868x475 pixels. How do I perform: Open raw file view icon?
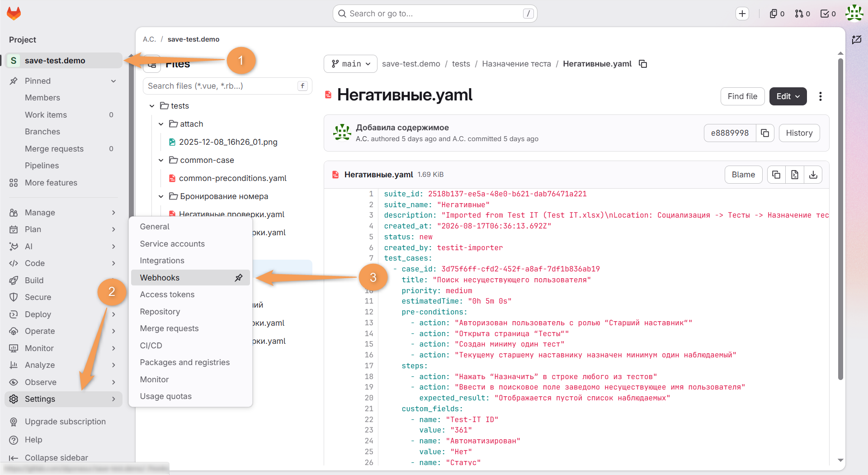[795, 175]
